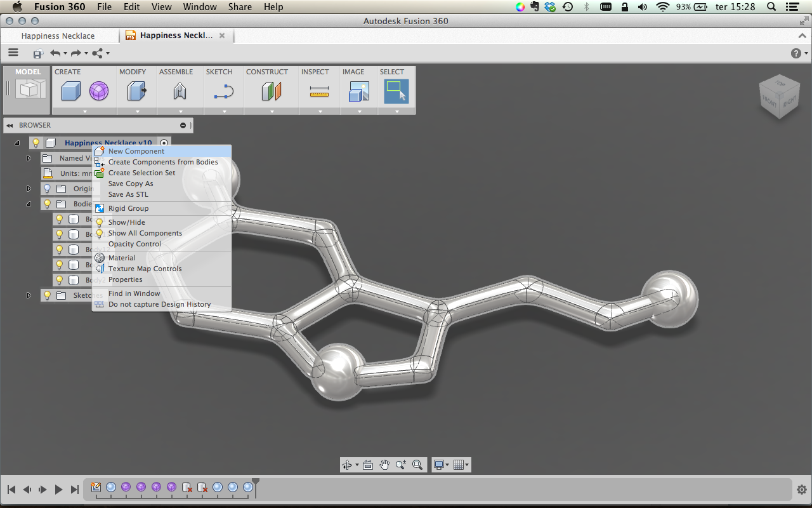Click the Look At camera icon
The image size is (812, 508).
click(368, 465)
